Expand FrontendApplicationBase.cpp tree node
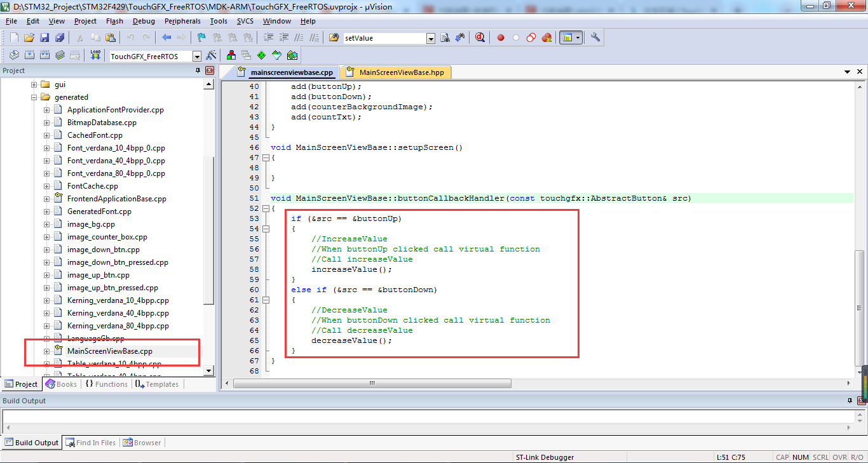This screenshot has width=868, height=463. click(x=47, y=199)
